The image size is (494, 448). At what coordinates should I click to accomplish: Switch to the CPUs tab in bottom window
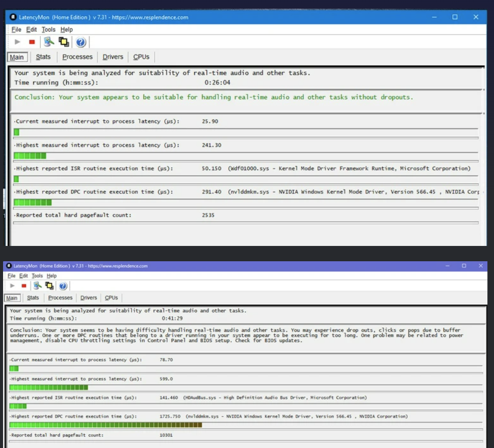111,297
